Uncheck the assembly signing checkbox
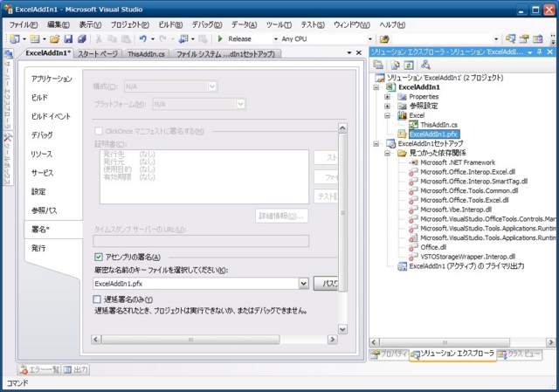 tap(99, 257)
